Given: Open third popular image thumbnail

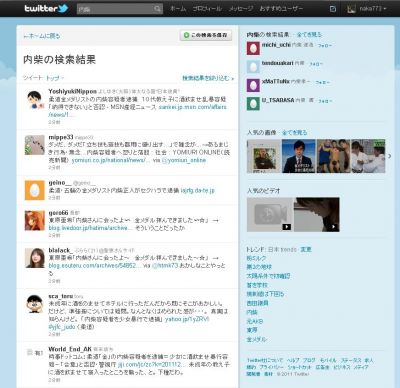Looking at the screenshot, I should tap(333, 156).
